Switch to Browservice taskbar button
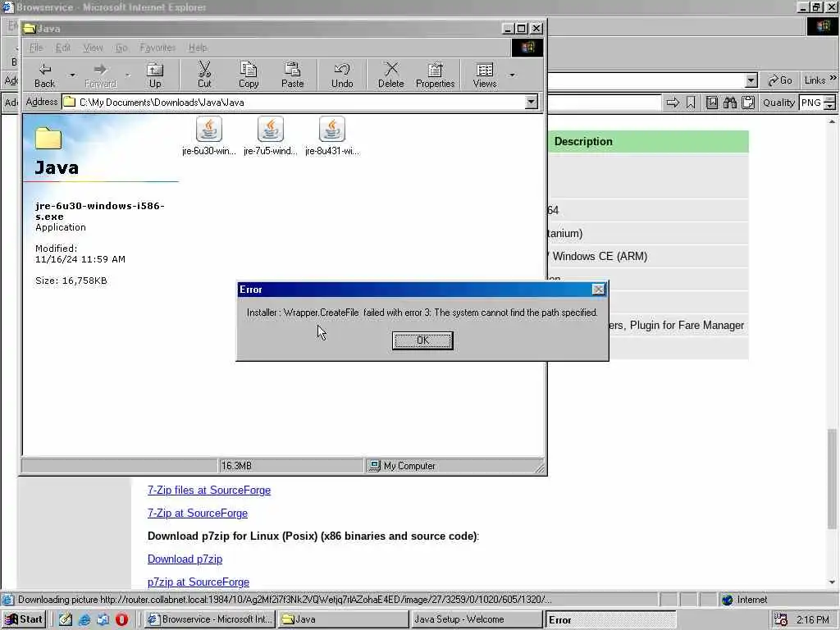The image size is (840, 630). tap(210, 619)
